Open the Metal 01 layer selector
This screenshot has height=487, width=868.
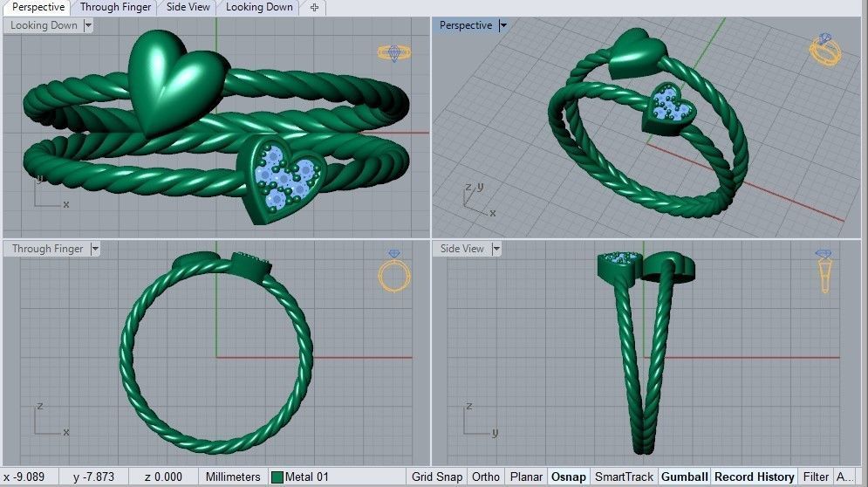pyautogui.click(x=337, y=477)
